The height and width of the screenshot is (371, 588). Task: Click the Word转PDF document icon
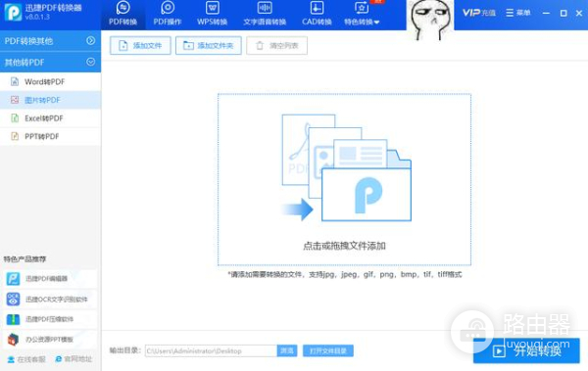(15, 81)
